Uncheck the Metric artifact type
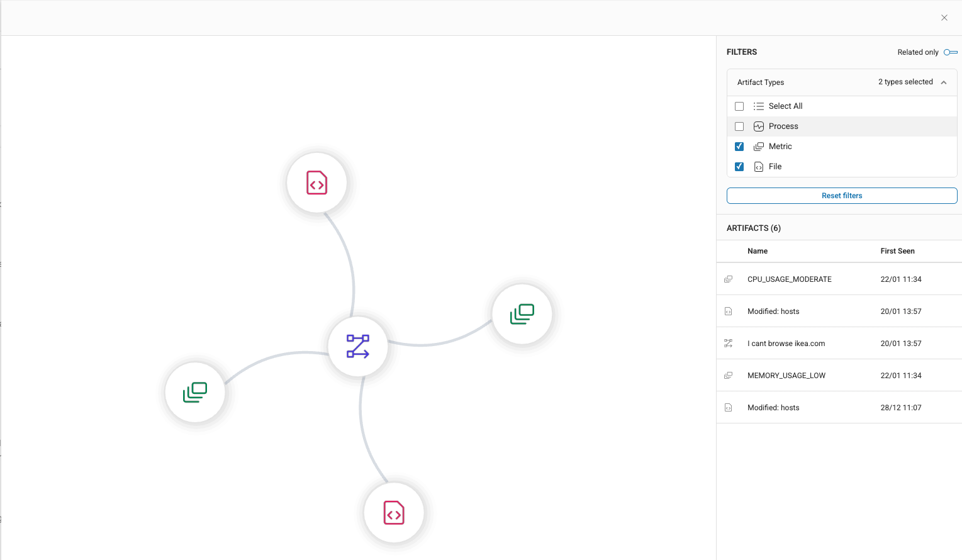This screenshot has height=560, width=962. pyautogui.click(x=739, y=146)
